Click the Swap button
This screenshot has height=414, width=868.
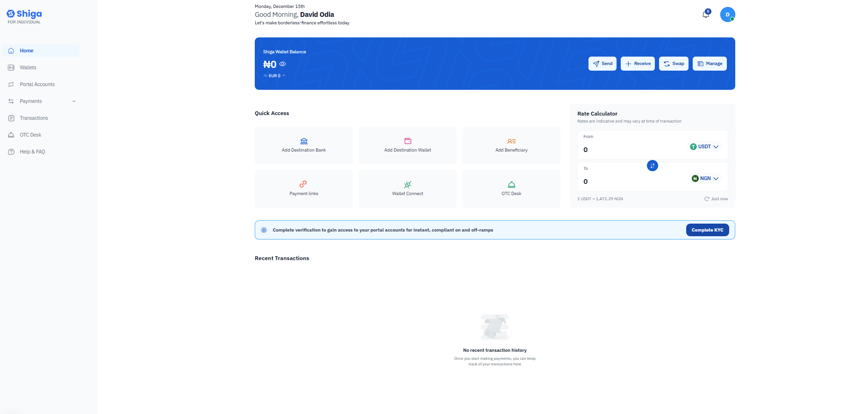point(674,64)
